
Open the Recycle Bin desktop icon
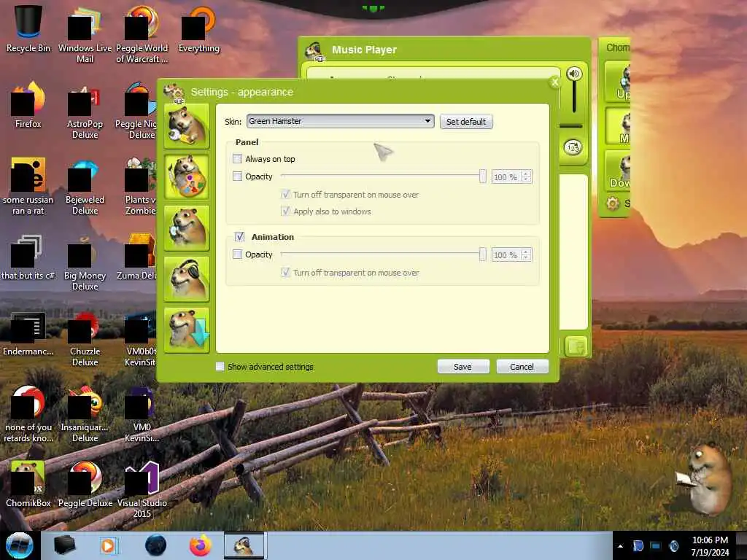[x=28, y=28]
